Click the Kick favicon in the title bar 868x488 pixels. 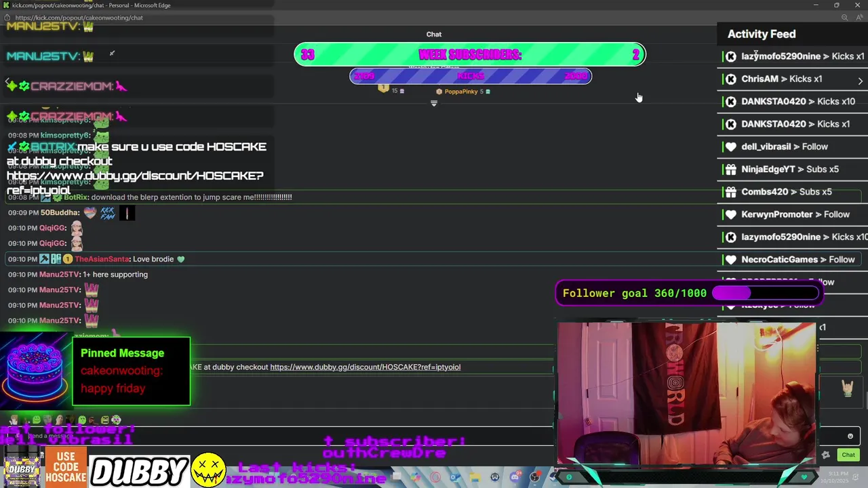(6, 5)
